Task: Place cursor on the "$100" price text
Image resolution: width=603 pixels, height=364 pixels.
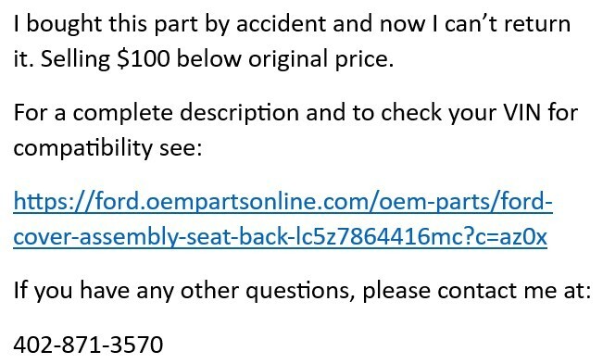Action: click(x=143, y=58)
